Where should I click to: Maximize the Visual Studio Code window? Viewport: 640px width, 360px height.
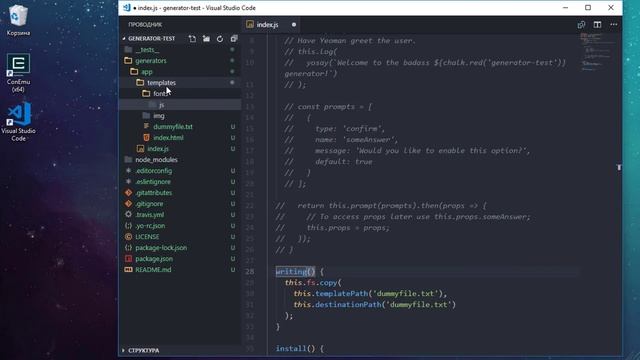[588, 8]
